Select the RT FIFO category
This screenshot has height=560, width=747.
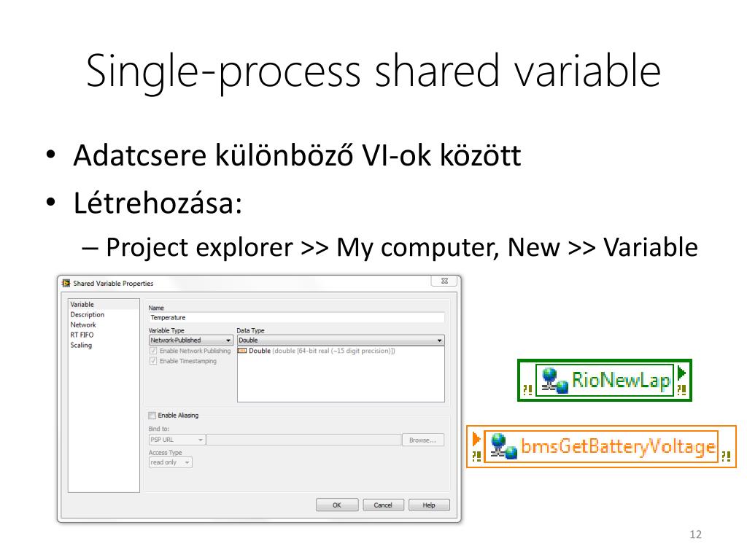coord(82,335)
